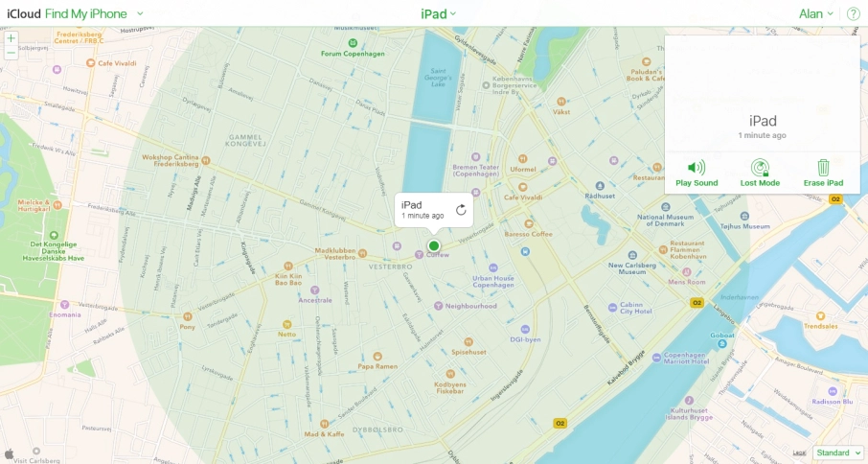The width and height of the screenshot is (868, 464).
Task: Erase iPad via trash icon
Action: 823,174
